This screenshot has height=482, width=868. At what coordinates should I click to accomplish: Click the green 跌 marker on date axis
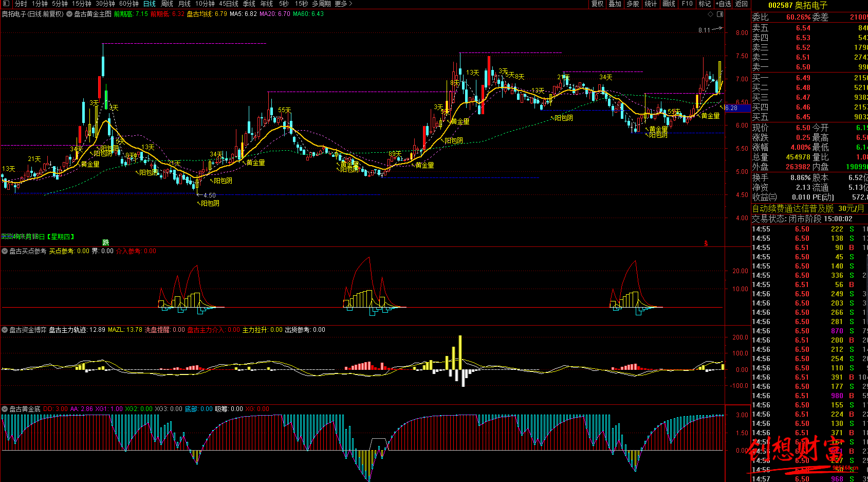(106, 242)
